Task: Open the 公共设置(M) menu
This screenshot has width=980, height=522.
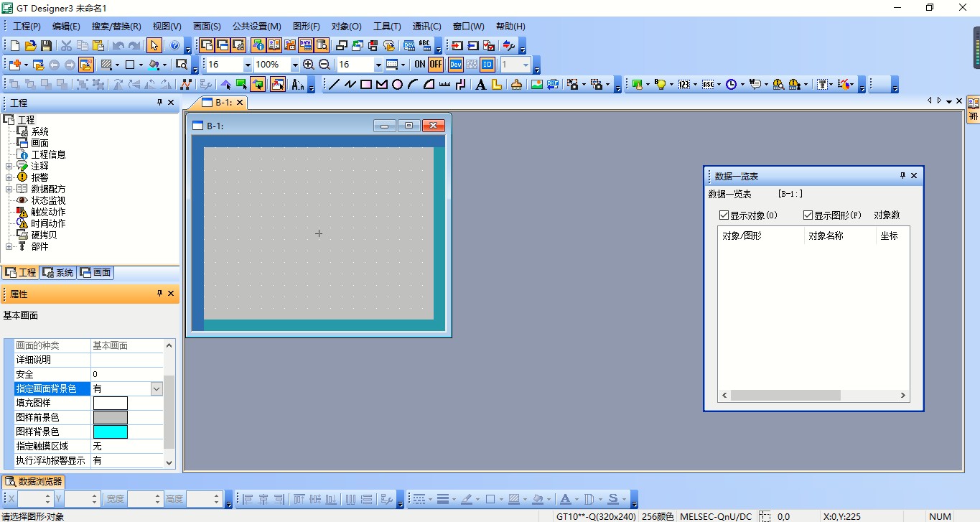Action: [257, 27]
